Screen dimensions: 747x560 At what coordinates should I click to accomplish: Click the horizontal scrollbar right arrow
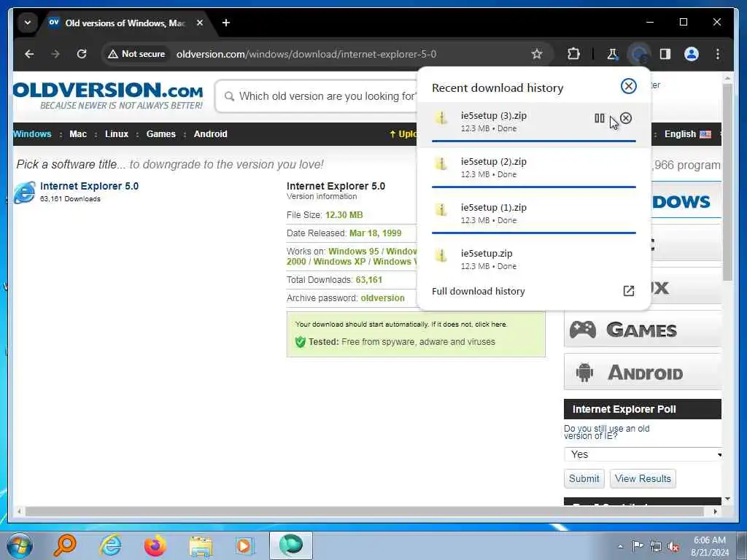point(715,511)
